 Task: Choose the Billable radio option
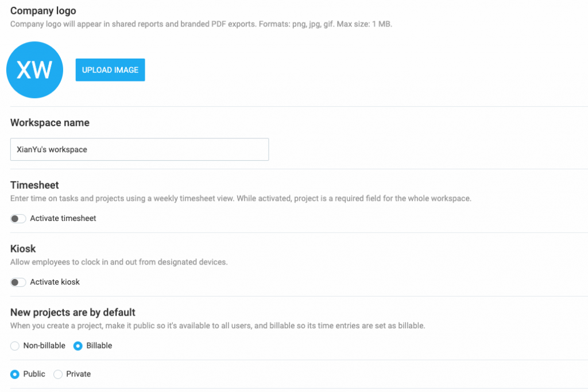[78, 346]
